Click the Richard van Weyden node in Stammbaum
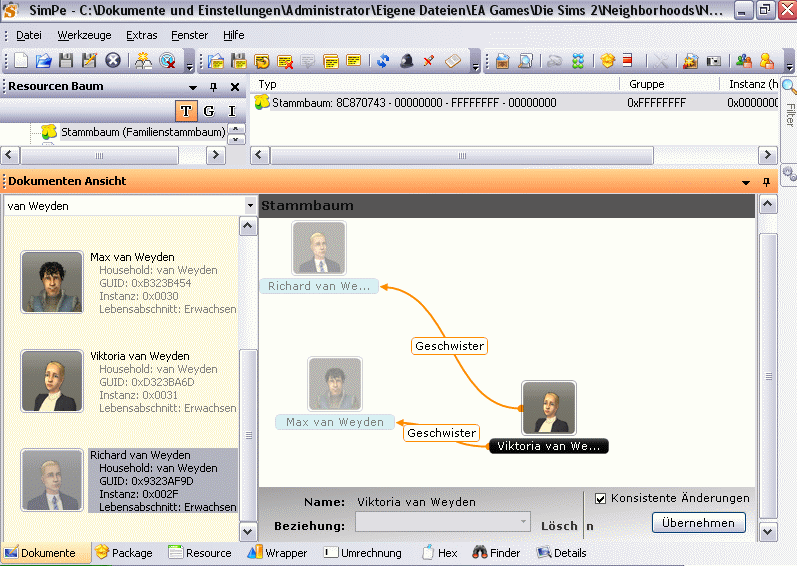The height and width of the screenshot is (566, 797). pos(320,286)
